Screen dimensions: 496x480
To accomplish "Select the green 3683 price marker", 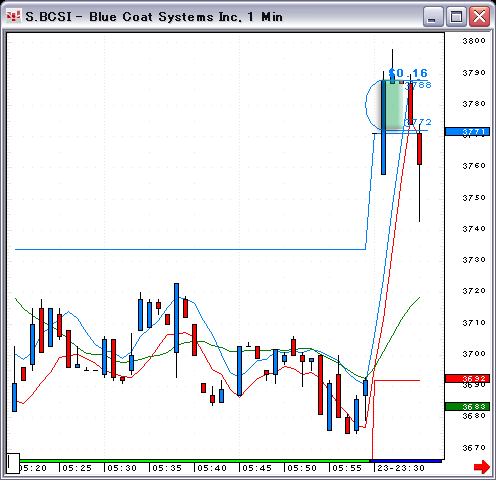I will click(x=467, y=406).
